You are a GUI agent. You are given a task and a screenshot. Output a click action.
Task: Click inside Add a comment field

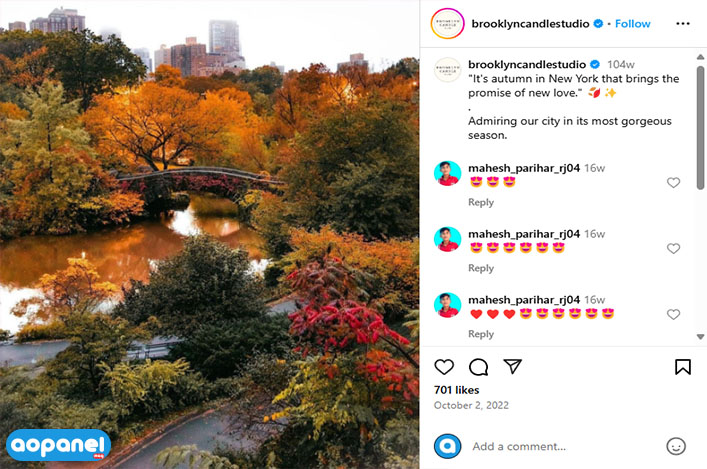coord(564,446)
